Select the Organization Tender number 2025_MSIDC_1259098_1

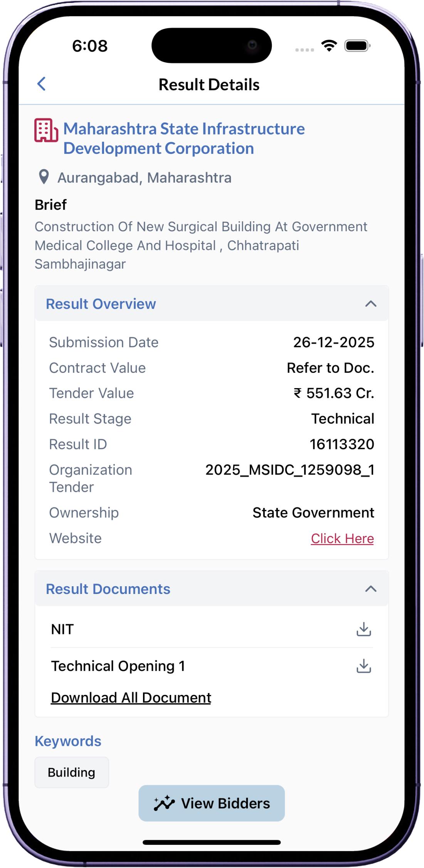pos(289,470)
